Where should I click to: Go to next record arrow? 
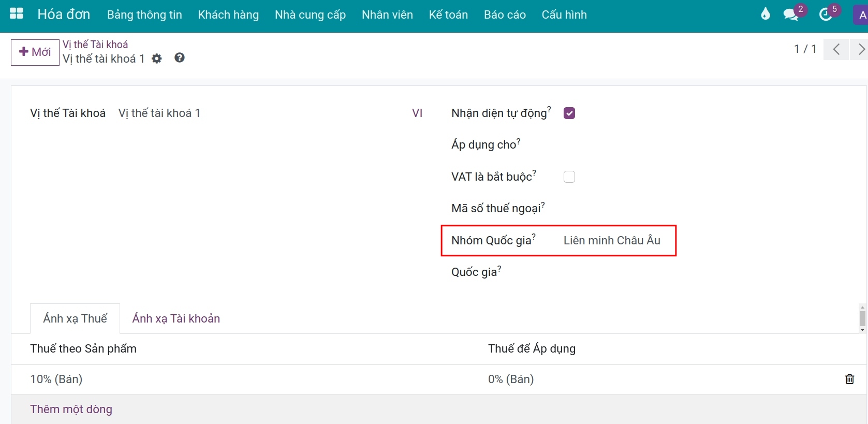[860, 49]
